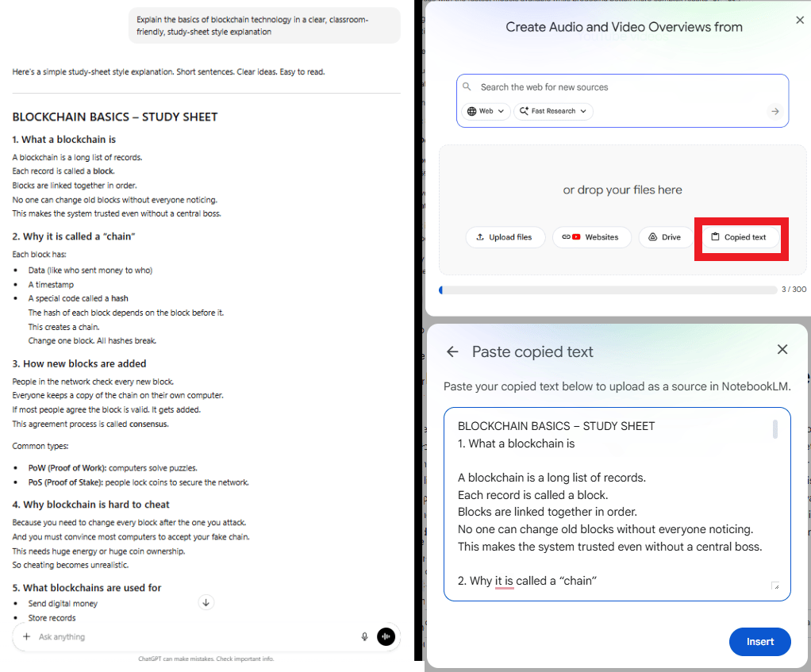Go back using the left arrow in Paste dialog
Screen dimensions: 811x672
[452, 352]
